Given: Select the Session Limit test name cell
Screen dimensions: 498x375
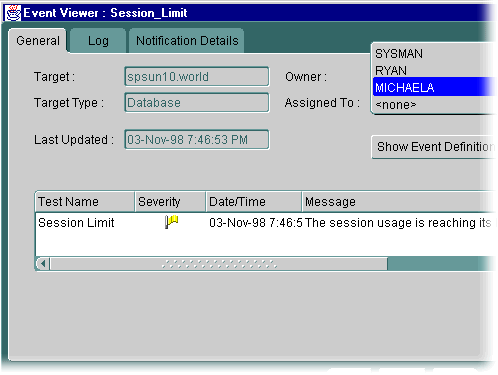Looking at the screenshot, I should pyautogui.click(x=76, y=223).
